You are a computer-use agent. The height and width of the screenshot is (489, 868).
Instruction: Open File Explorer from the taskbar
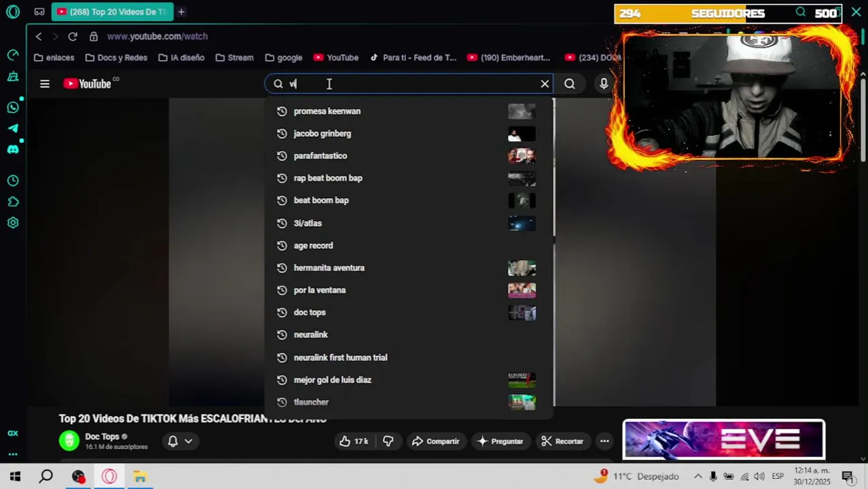(140, 477)
